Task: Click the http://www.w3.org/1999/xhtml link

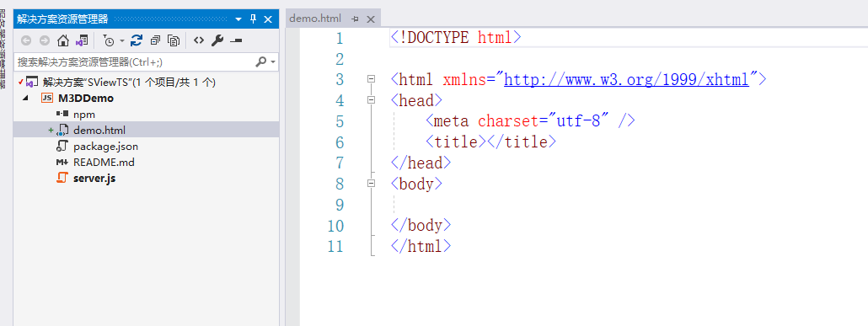Action: [x=627, y=80]
